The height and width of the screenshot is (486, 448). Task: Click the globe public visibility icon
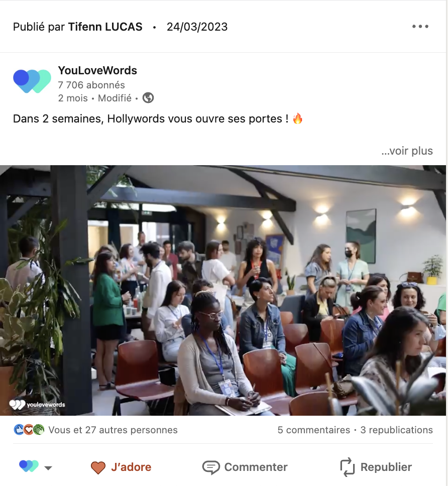click(148, 98)
